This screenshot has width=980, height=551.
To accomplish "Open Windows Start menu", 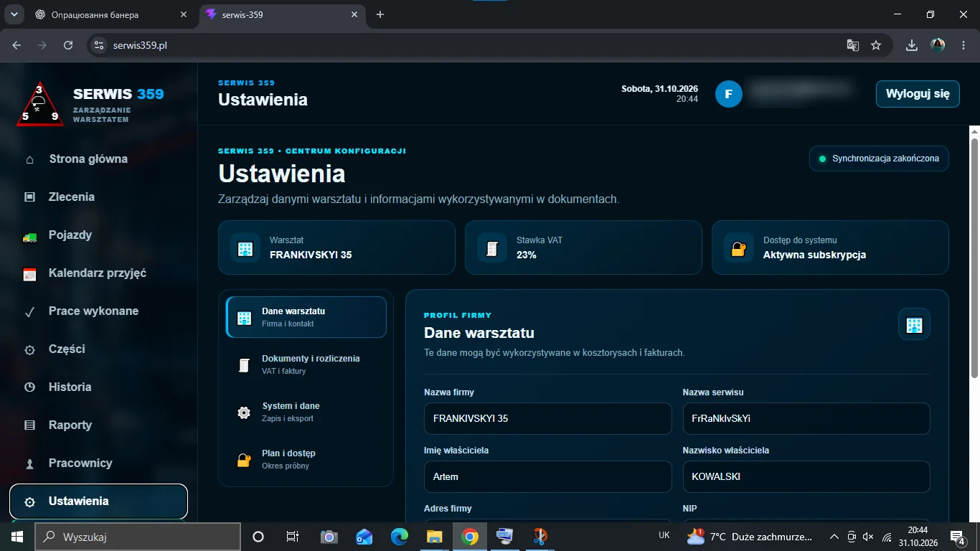I will 17,537.
